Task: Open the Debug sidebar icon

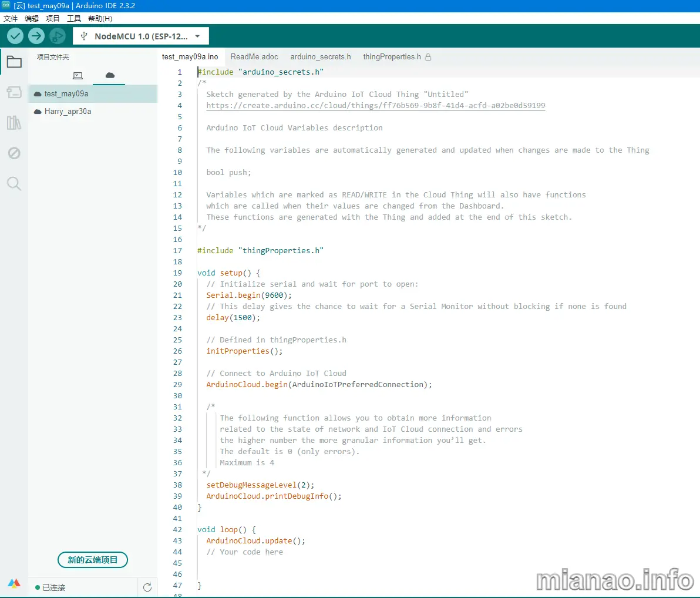Action: [14, 153]
